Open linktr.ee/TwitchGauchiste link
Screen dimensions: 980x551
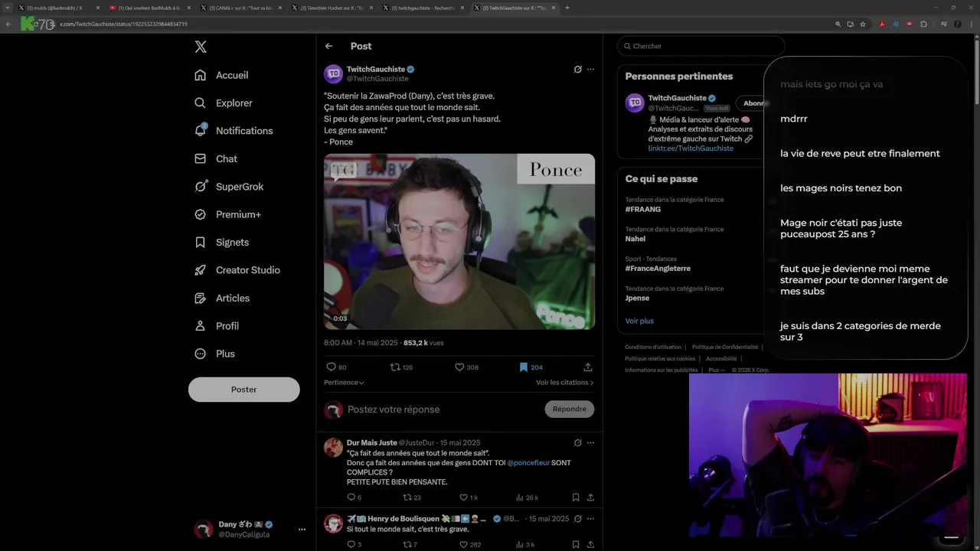click(691, 148)
